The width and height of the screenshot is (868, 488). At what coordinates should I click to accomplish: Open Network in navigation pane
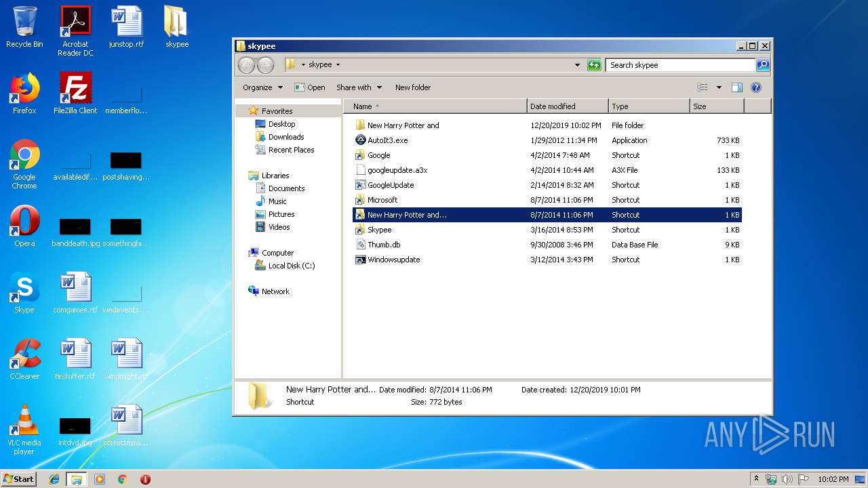(x=275, y=291)
